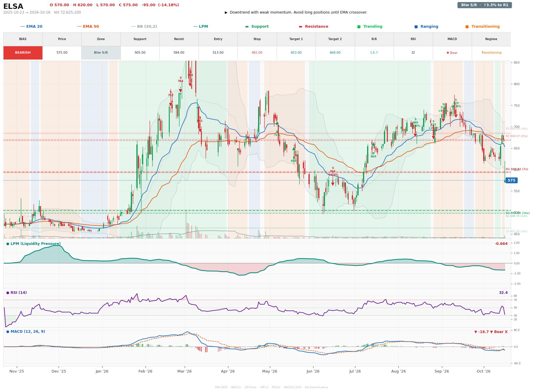Click the Jul '26 date axis label
The image size is (533, 392).
click(355, 371)
